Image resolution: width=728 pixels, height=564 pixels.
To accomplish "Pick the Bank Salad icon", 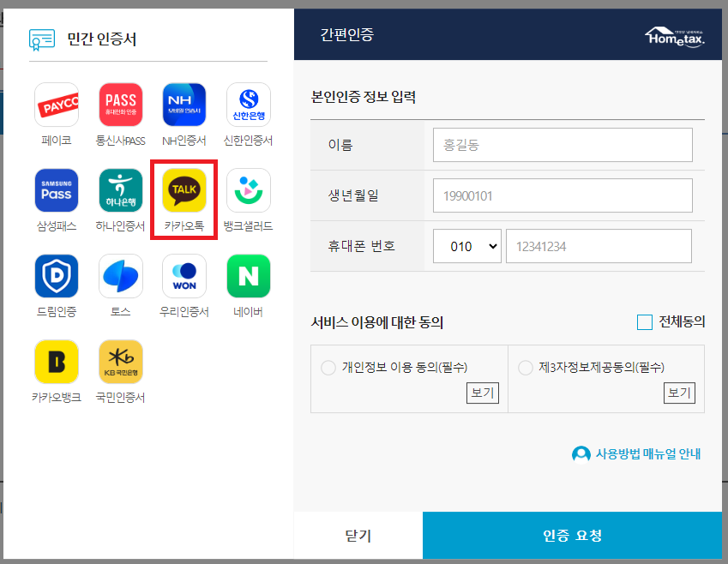I will click(x=249, y=190).
